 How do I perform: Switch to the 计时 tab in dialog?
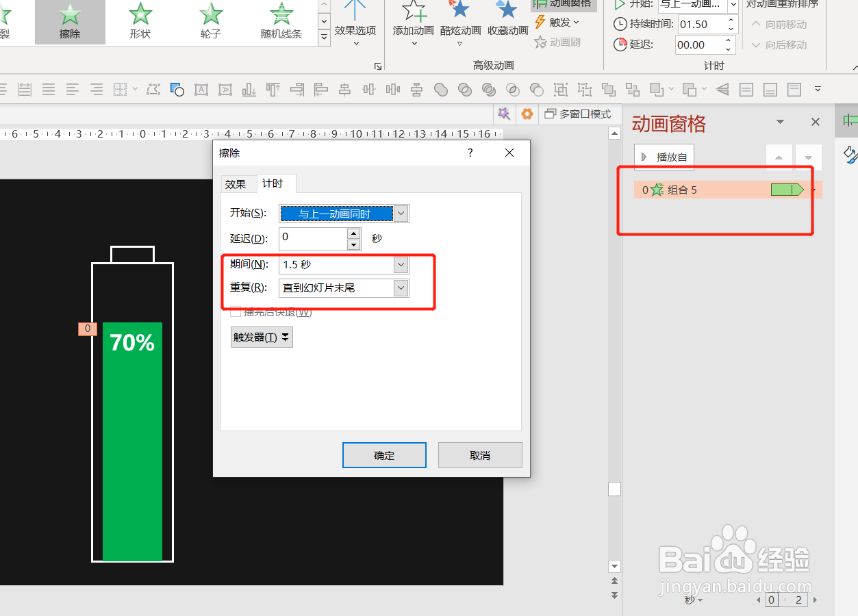tap(275, 183)
